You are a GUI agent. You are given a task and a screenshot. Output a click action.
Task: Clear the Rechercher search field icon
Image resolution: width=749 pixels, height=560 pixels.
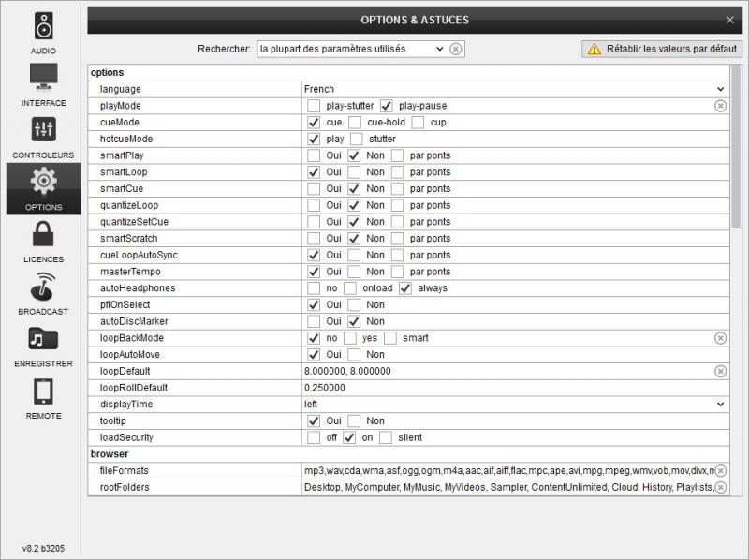point(456,49)
